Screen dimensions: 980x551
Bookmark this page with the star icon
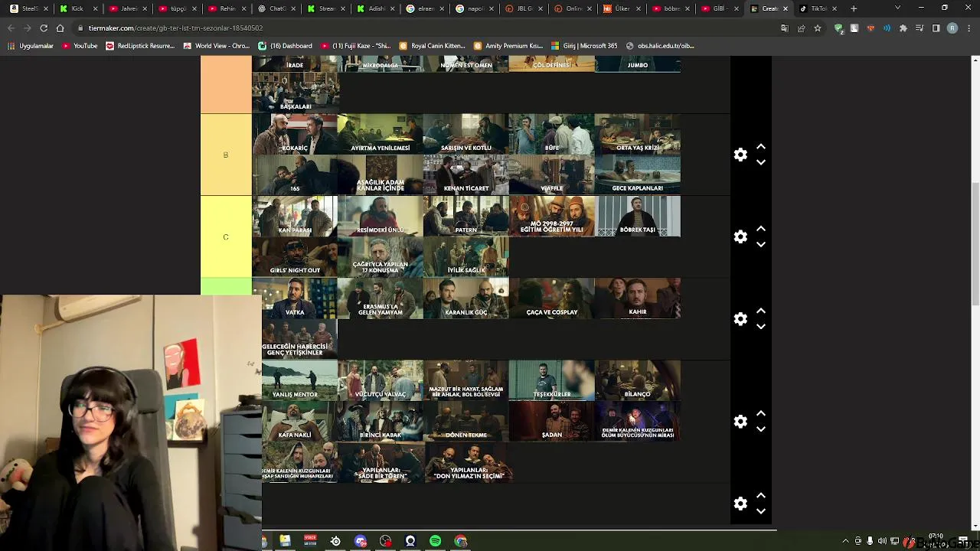pyautogui.click(x=818, y=28)
